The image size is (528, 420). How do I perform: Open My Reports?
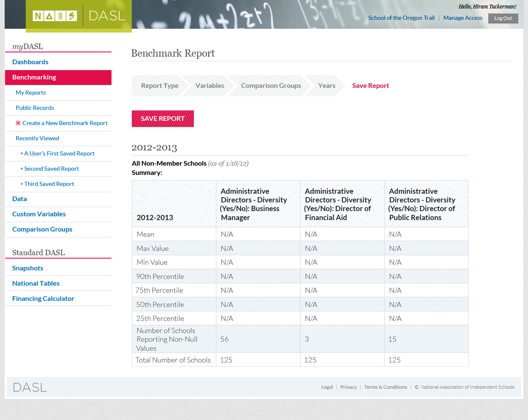(x=31, y=93)
